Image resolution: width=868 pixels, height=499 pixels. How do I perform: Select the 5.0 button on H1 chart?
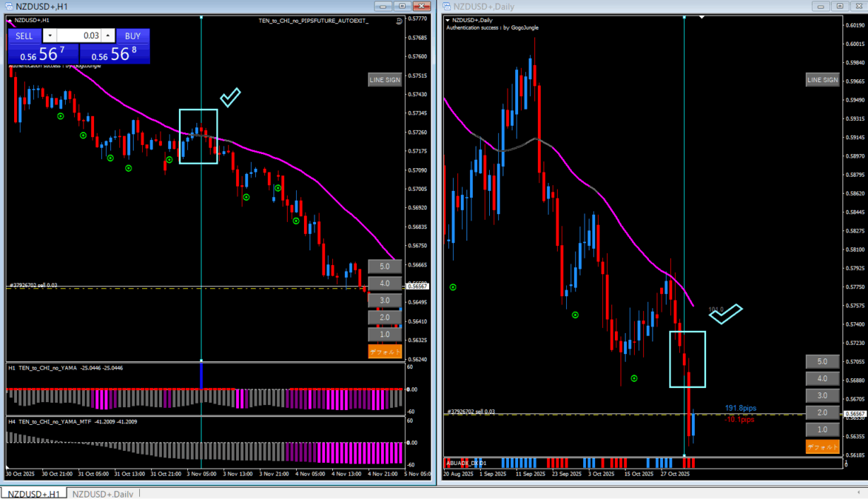385,267
